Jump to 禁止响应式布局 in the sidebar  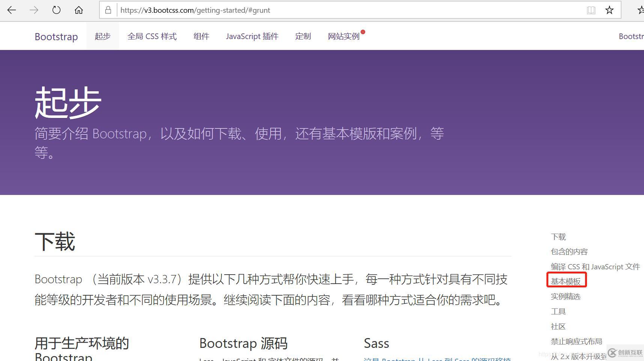pyautogui.click(x=576, y=341)
